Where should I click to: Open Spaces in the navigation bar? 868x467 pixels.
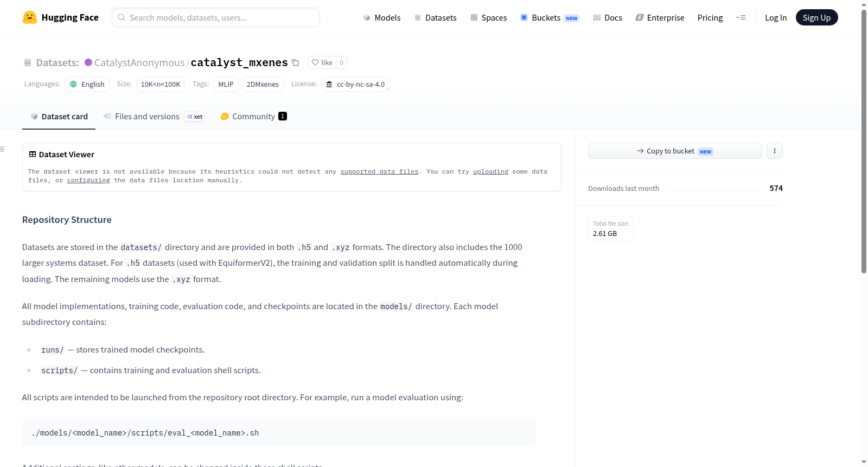tap(489, 18)
